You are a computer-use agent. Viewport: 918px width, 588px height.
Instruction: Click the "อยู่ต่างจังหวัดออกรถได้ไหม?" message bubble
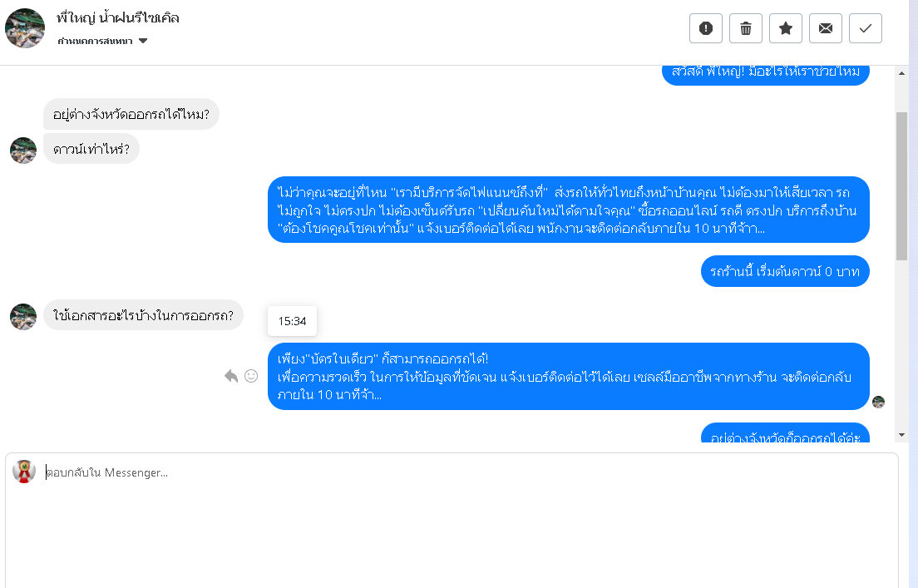tap(131, 114)
